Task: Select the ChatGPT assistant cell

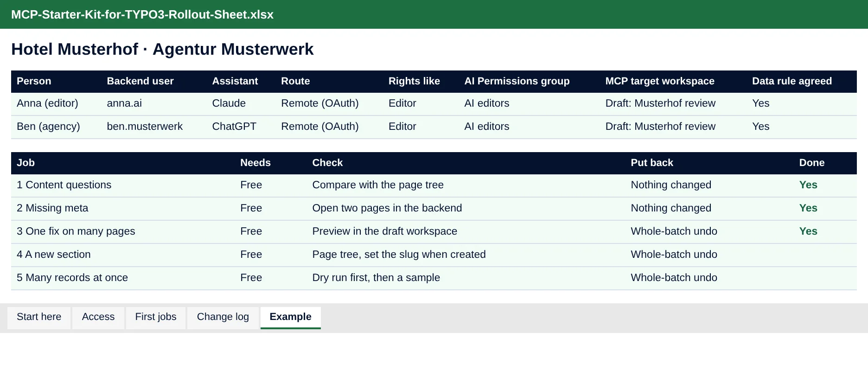Action: click(x=234, y=127)
